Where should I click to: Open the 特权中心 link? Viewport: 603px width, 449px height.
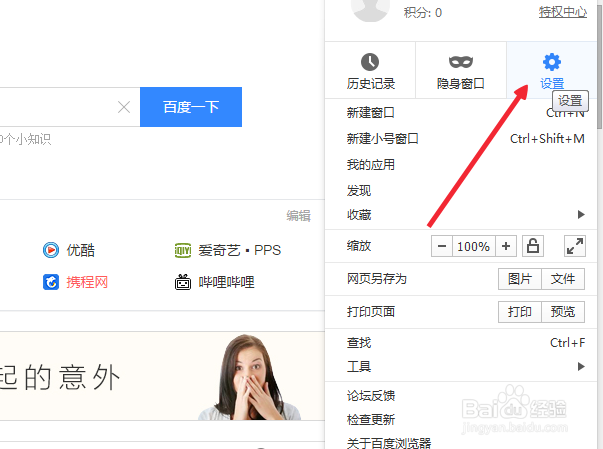[563, 12]
